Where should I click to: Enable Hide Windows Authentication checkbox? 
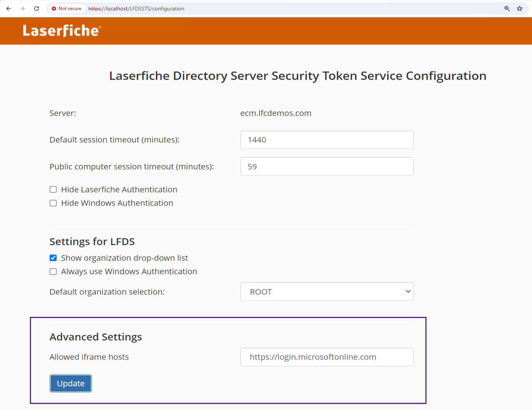coord(53,203)
